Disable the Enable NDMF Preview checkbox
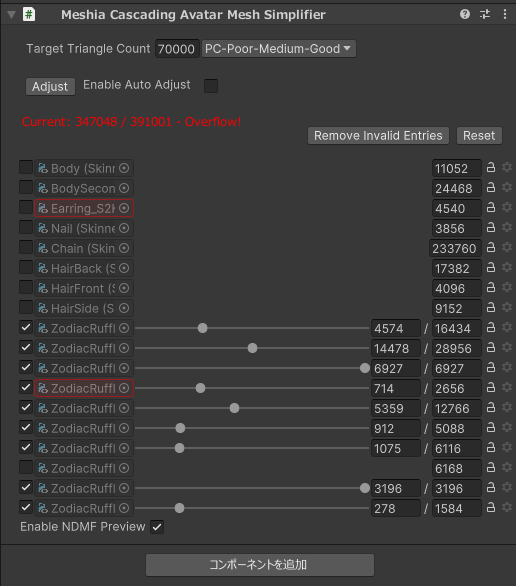Image resolution: width=516 pixels, height=586 pixels. tap(157, 527)
